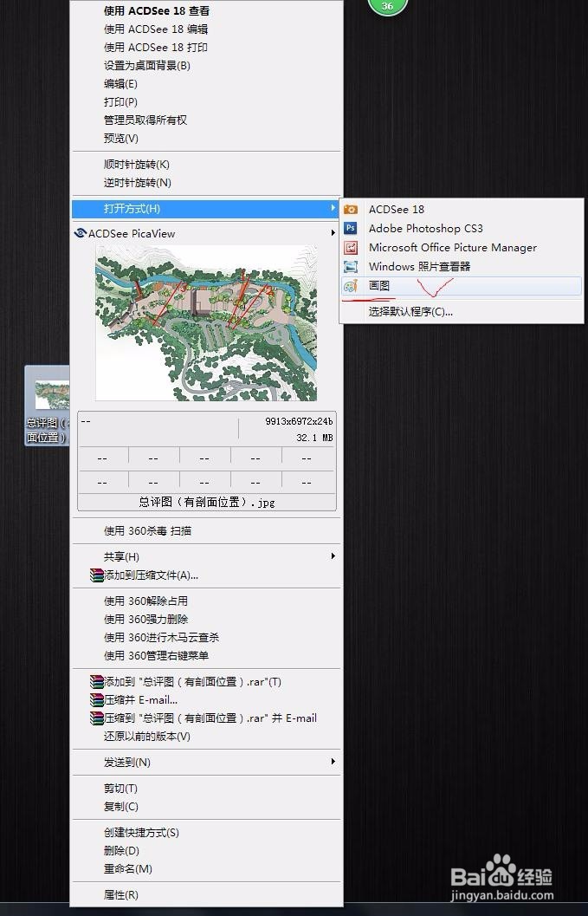Click 重命名(M) to rename file
The width and height of the screenshot is (588, 916).
point(128,868)
